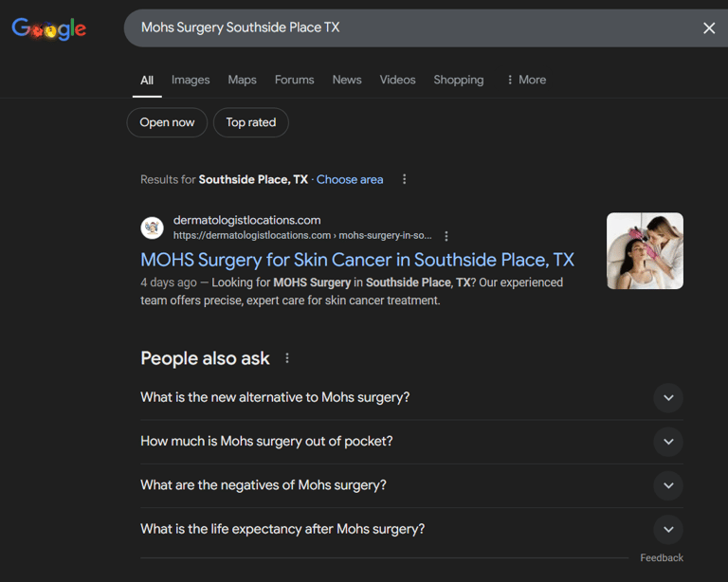The width and height of the screenshot is (728, 582).
Task: Open People also ask options menu
Action: tap(287, 358)
